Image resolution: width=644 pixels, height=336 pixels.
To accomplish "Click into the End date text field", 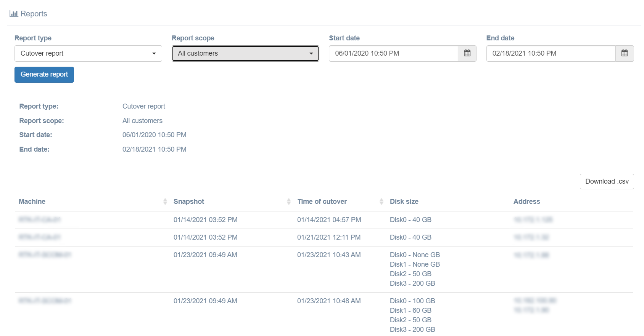I will [x=551, y=53].
